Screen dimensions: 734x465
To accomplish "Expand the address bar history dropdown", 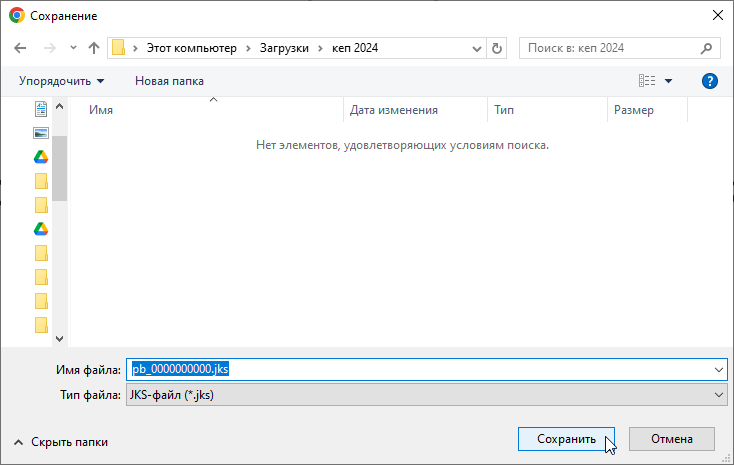I will (x=476, y=48).
